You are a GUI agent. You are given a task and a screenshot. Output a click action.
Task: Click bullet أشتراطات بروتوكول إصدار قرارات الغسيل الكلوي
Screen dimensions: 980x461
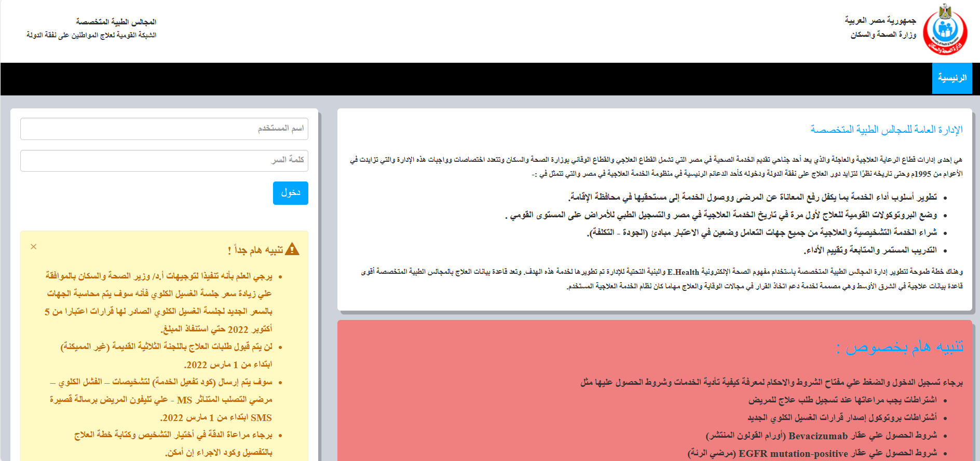pyautogui.click(x=842, y=418)
